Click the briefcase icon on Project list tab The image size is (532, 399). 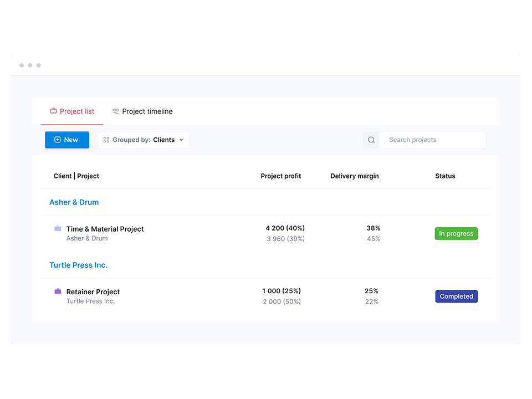(x=54, y=111)
